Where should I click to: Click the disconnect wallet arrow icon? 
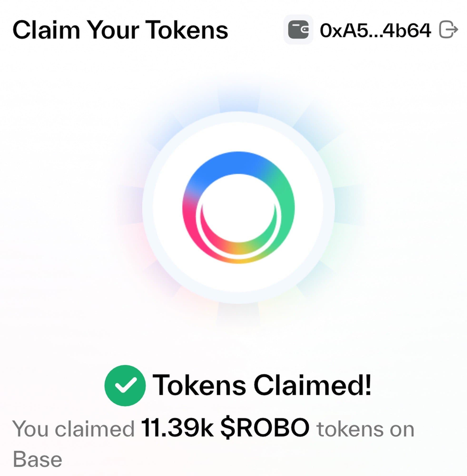[448, 30]
